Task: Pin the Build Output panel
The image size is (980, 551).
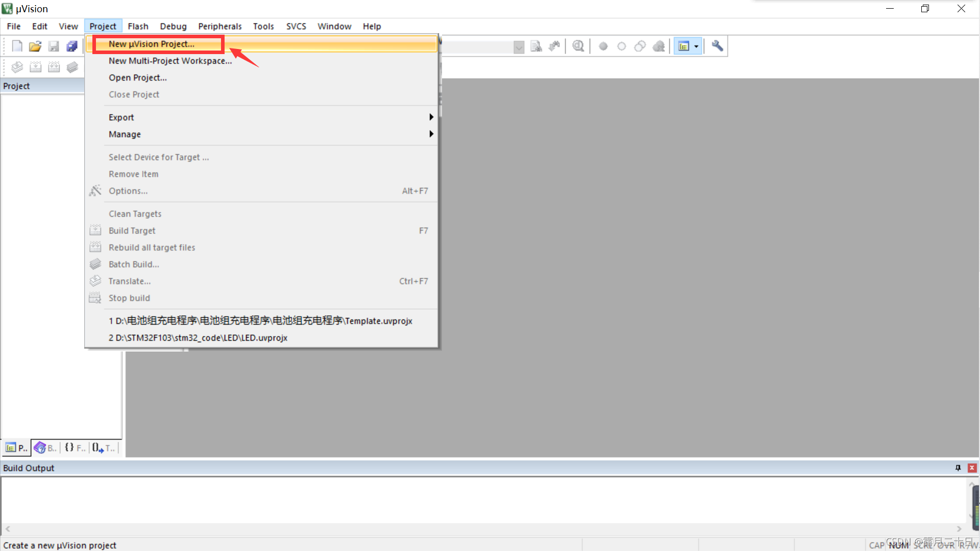Action: [958, 468]
